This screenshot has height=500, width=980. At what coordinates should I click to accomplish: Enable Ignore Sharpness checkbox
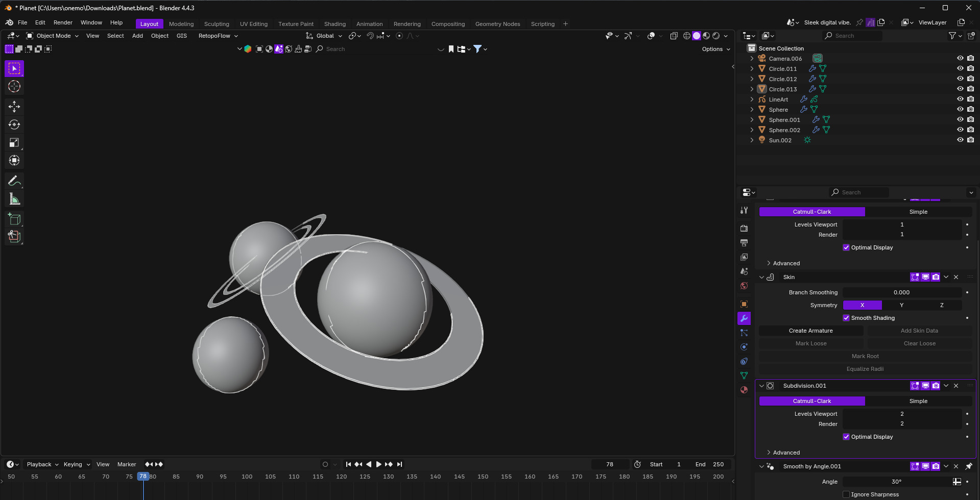click(x=846, y=494)
